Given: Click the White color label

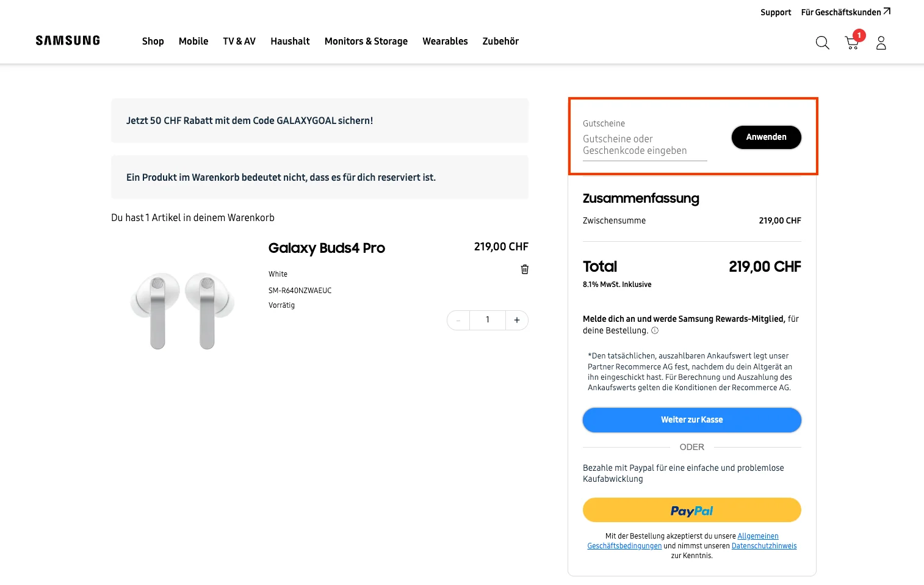Looking at the screenshot, I should [278, 274].
